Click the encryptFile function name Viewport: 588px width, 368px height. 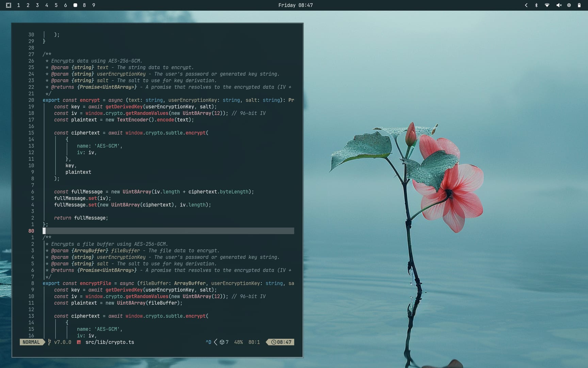tap(95, 283)
